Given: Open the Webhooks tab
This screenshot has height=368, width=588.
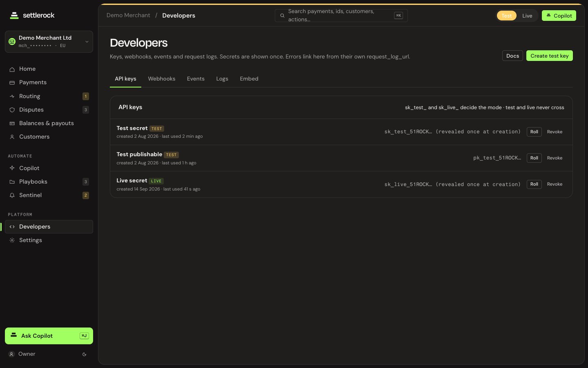Looking at the screenshot, I should (162, 79).
